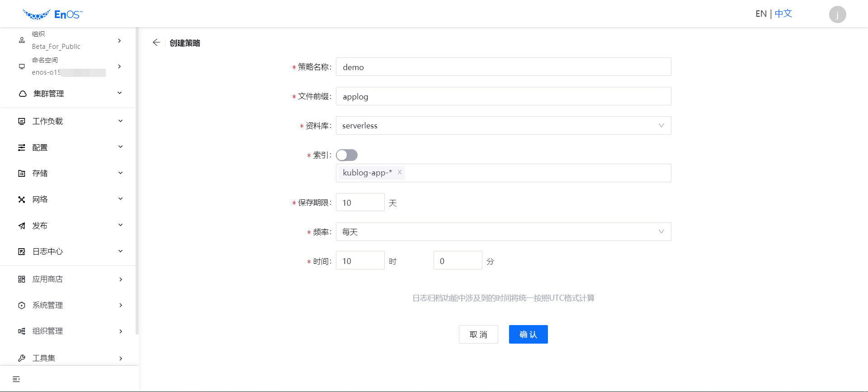Screen dimensions: 868x392
Task: Click the 确认 button
Action: pyautogui.click(x=528, y=335)
